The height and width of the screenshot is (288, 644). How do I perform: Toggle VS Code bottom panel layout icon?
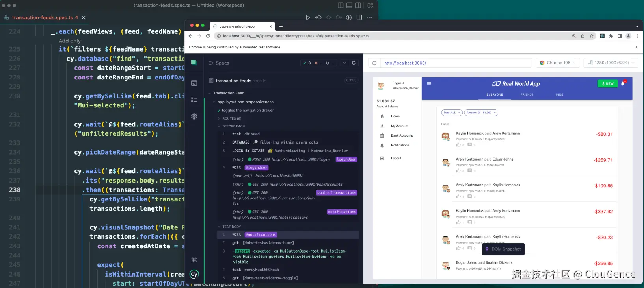tap(349, 6)
